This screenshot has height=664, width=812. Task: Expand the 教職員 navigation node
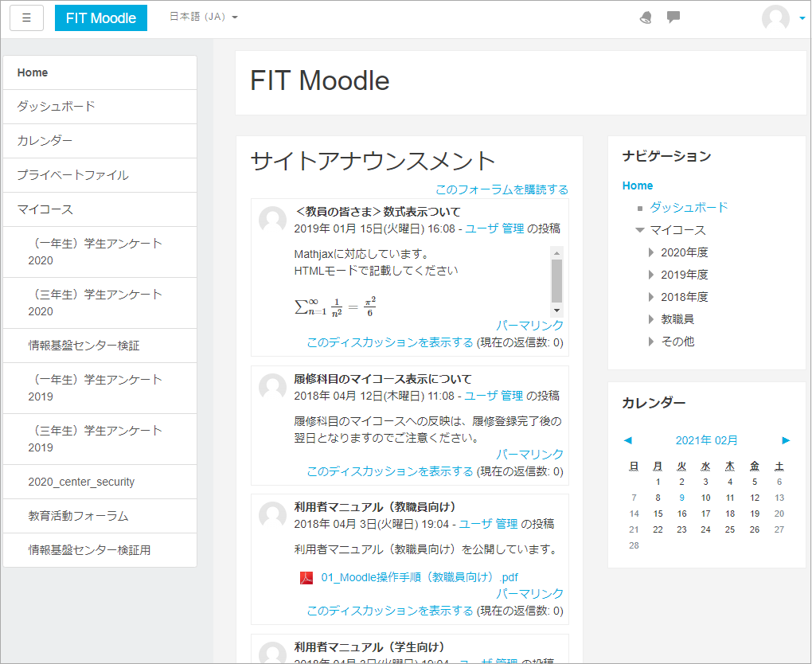point(651,319)
